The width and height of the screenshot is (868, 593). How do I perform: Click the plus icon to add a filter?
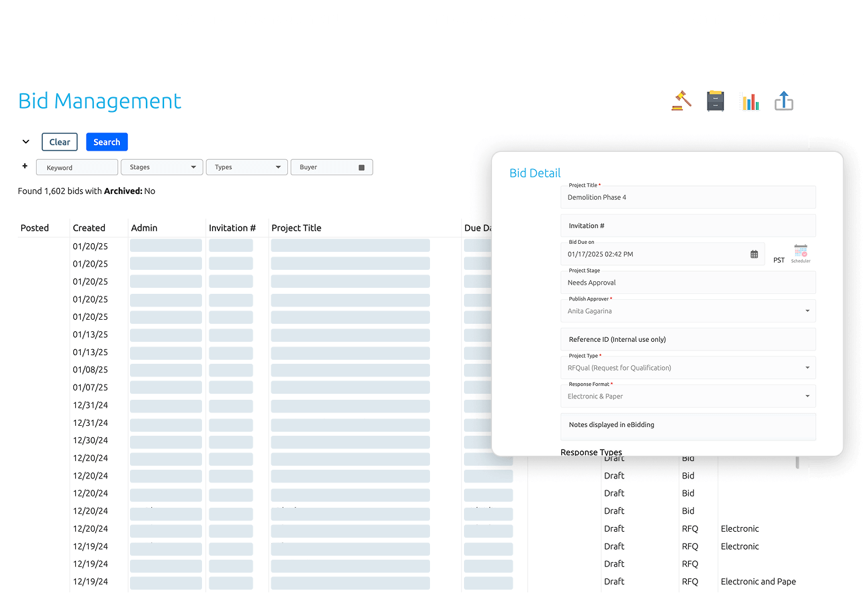pos(25,167)
